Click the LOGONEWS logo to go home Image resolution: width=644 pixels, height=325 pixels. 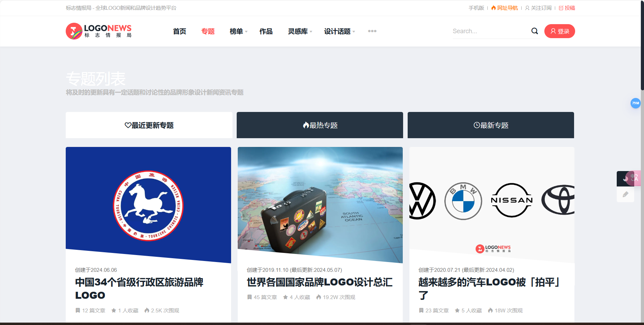[99, 31]
